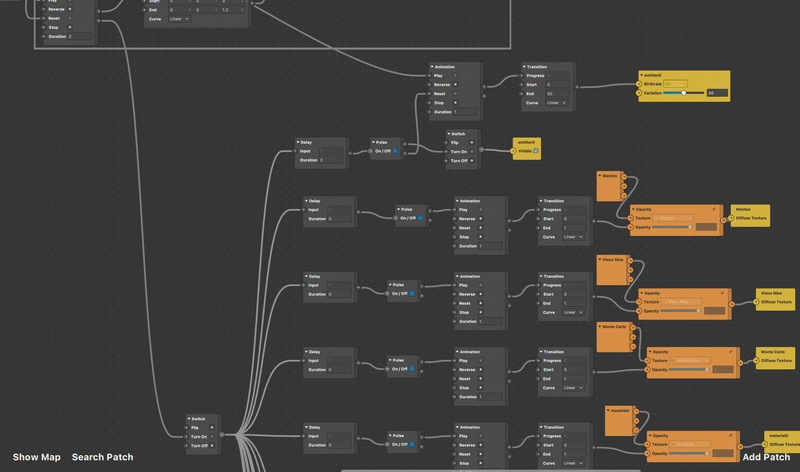Click the output port of Monte Carlo Opacity patch
800x472 pixels.
[740, 363]
